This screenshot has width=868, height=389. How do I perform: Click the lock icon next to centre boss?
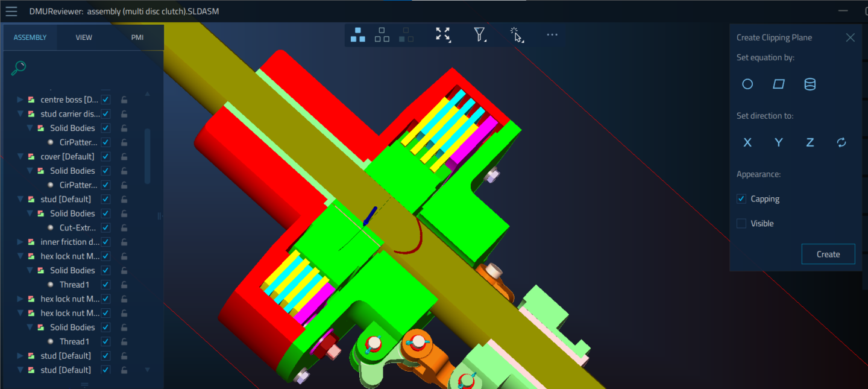tap(124, 99)
